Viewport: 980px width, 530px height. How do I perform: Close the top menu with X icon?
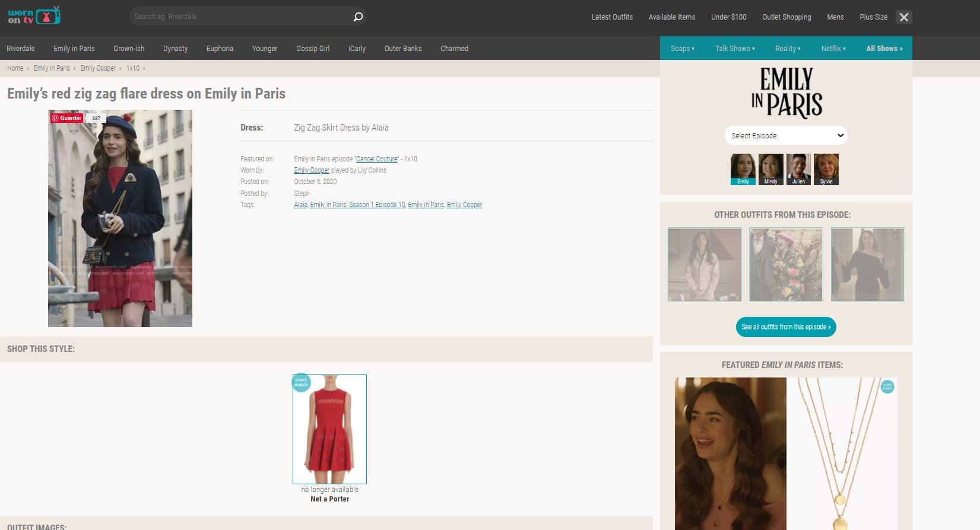[903, 17]
